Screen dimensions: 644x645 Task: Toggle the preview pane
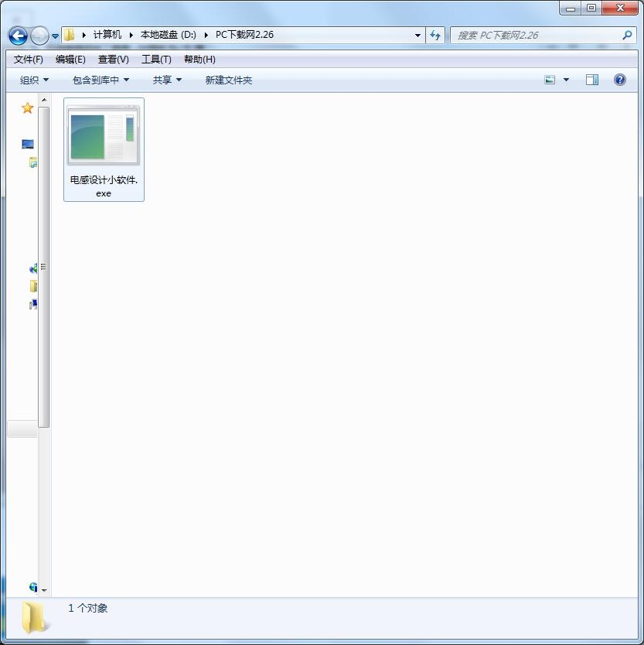[x=592, y=80]
